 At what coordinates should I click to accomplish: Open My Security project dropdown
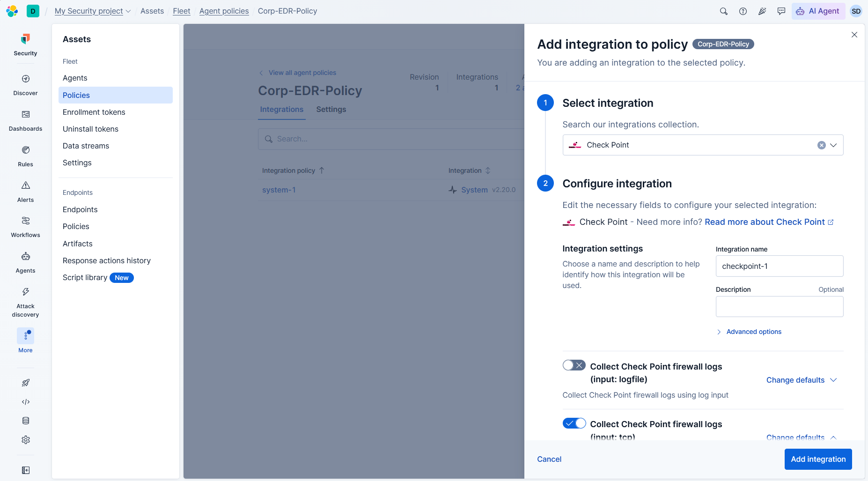point(92,11)
